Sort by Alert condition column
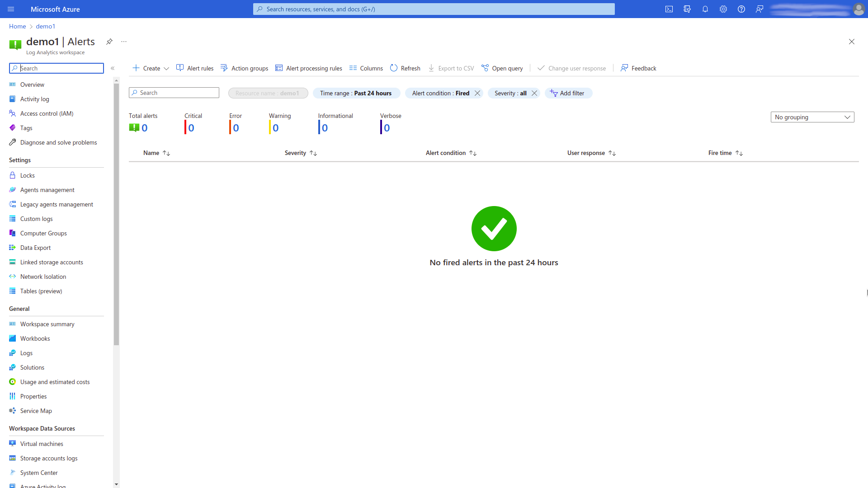Viewport: 868px width, 488px height. 451,153
